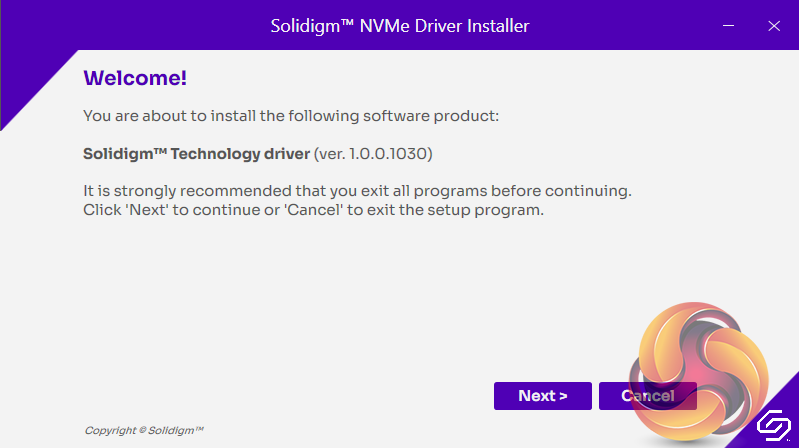Click the Copyright © Solidigm footer text
Screen dimensions: 799x448
pyautogui.click(x=144, y=430)
